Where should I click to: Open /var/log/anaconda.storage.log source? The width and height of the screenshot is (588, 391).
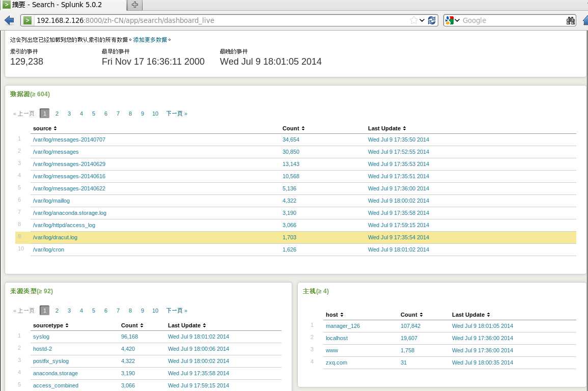pyautogui.click(x=69, y=213)
